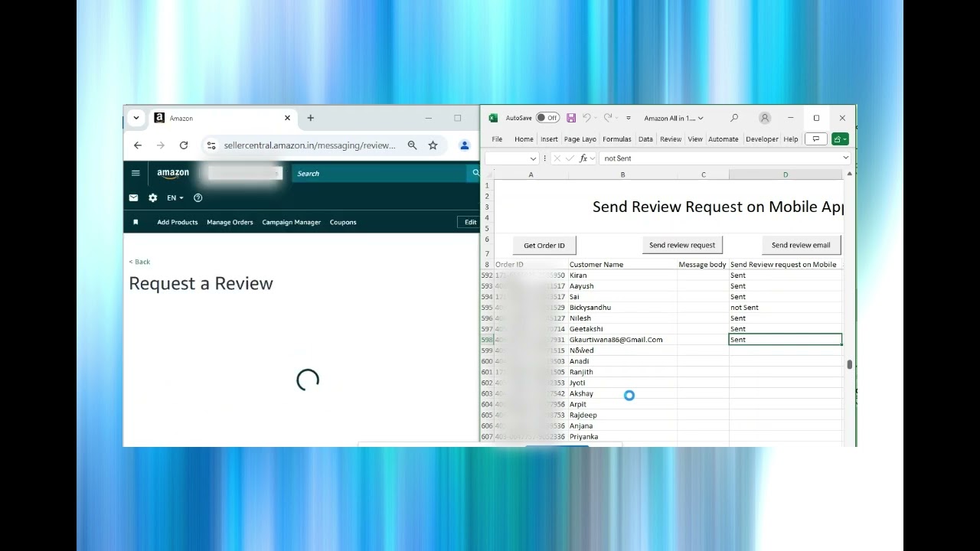Click formula bar Enter checkmark icon
Viewport: 980px width, 551px height.
569,158
